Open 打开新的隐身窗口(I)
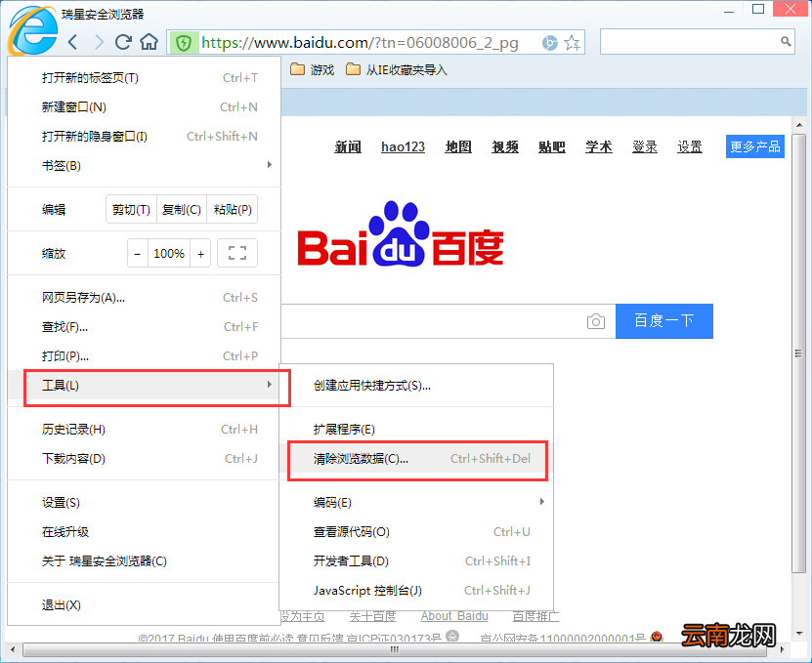This screenshot has width=812, height=663. click(144, 136)
